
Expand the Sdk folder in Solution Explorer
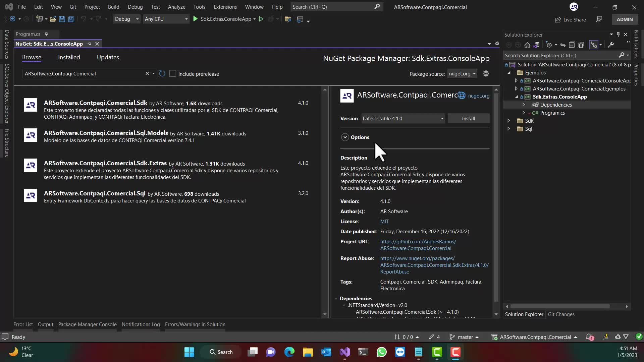coord(509,121)
